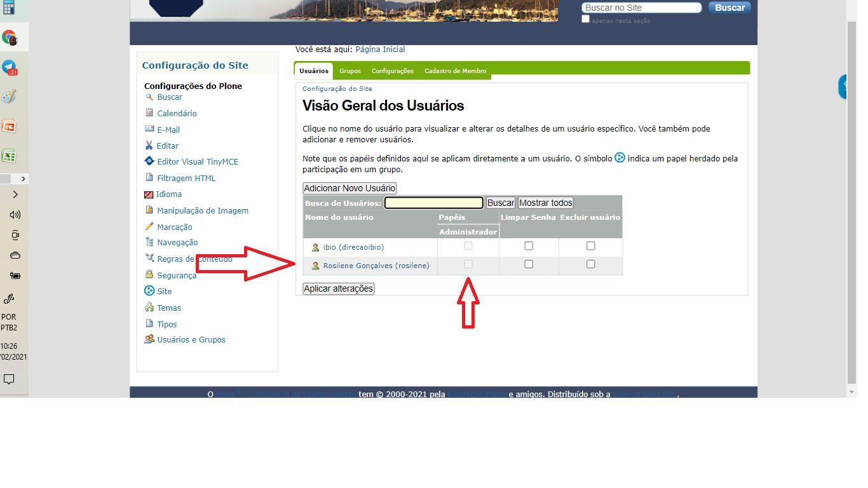This screenshot has width=868, height=488.
Task: Click the E-Mail envelope icon
Action: tap(149, 130)
